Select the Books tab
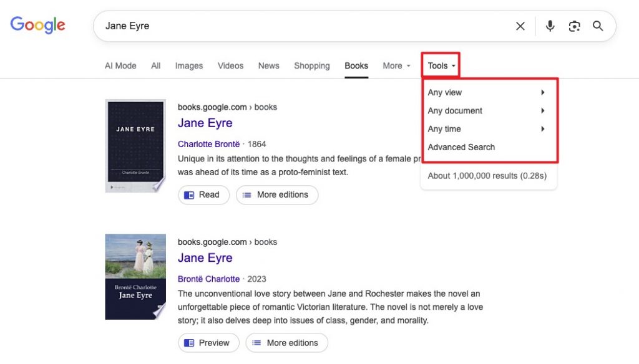Viewport: 639px width, 364px height. [x=356, y=65]
